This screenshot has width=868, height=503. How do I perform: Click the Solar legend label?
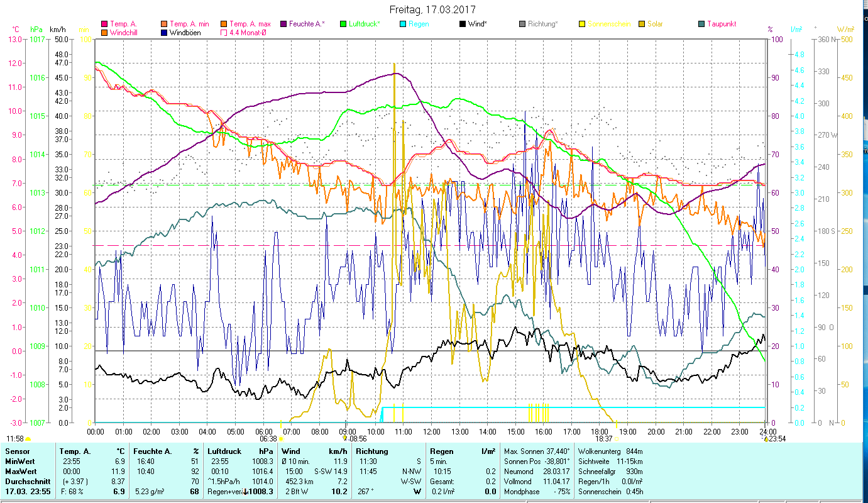coord(654,25)
